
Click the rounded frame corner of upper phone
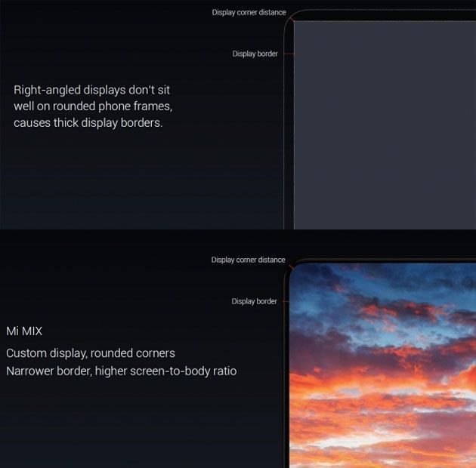[x=290, y=15]
